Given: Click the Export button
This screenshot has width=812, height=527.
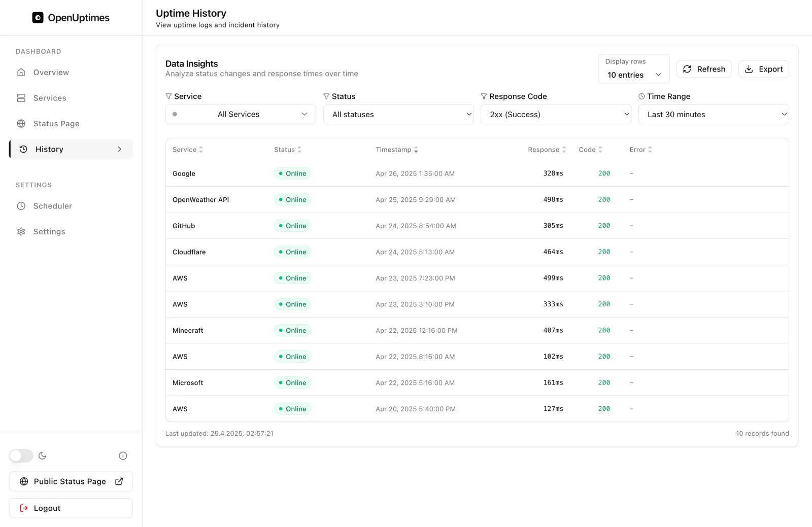Looking at the screenshot, I should click(764, 69).
